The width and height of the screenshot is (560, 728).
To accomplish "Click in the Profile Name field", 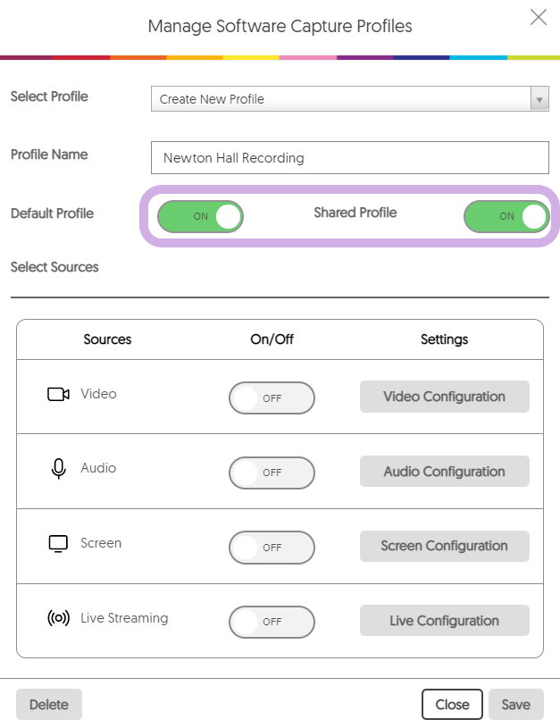I will 349,158.
